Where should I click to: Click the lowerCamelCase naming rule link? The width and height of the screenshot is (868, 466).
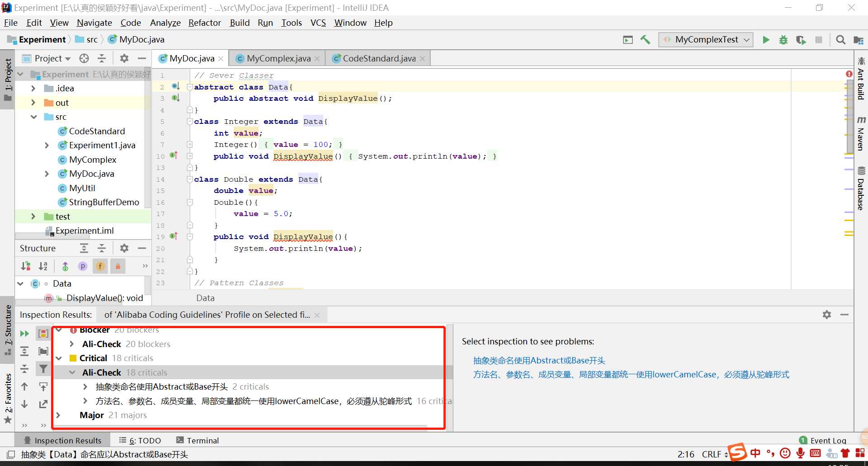(x=631, y=374)
